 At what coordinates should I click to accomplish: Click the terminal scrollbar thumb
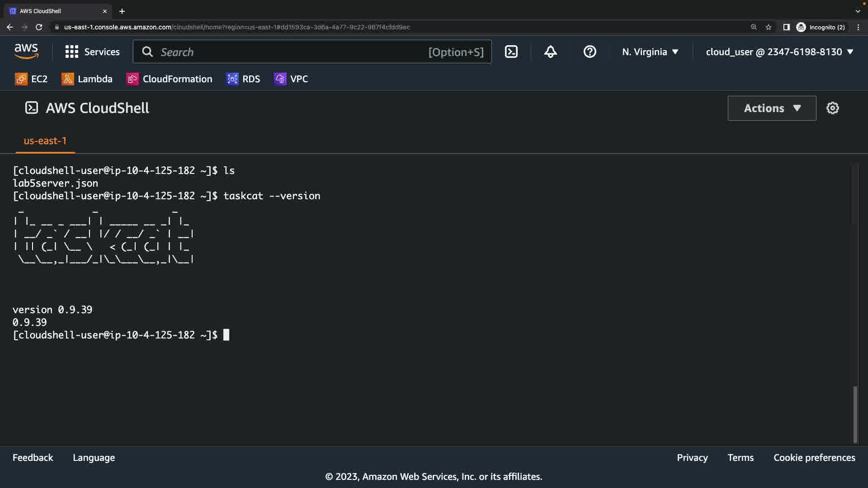855,413
